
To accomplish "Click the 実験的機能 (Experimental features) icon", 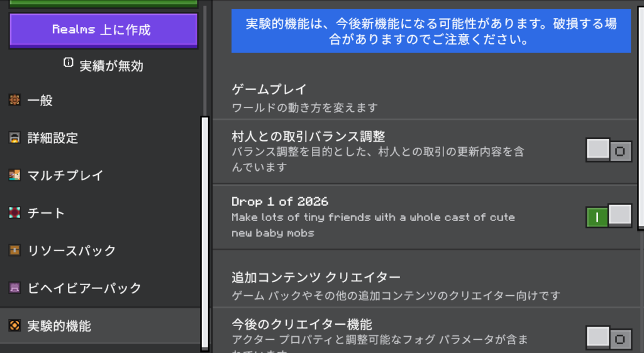I will coord(14,325).
